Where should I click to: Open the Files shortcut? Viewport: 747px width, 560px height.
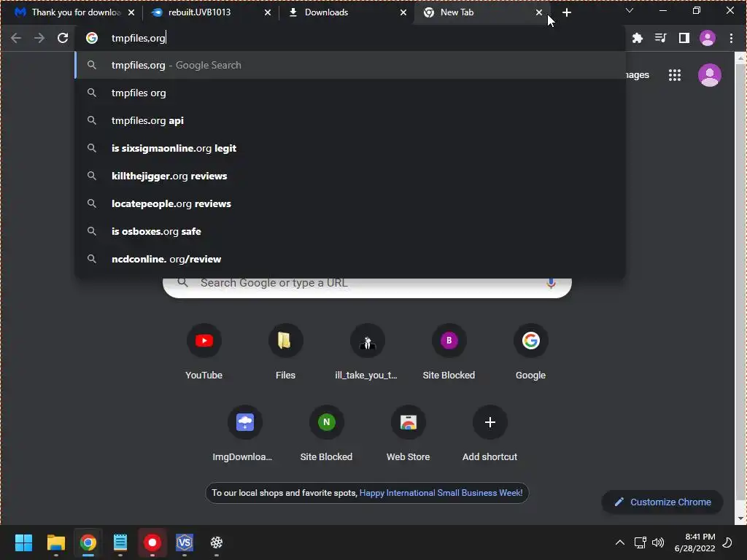(x=285, y=352)
